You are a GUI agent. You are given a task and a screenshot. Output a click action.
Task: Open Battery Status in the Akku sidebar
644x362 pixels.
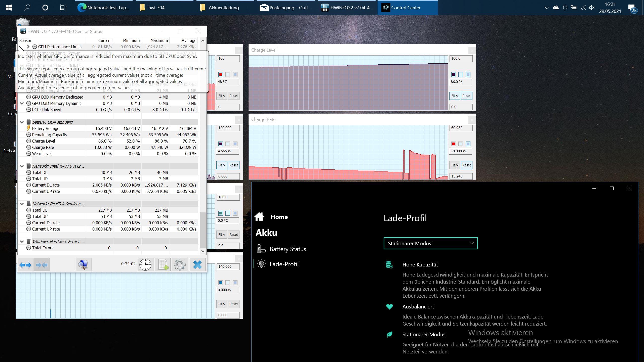pos(288,249)
